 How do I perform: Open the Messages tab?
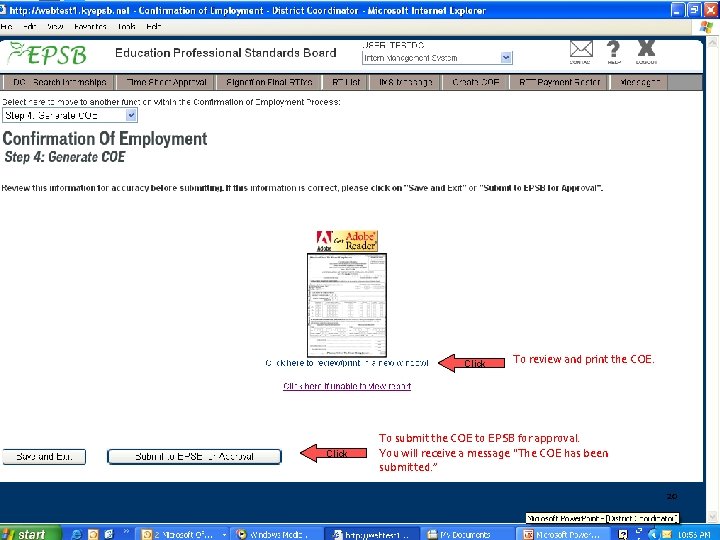(639, 82)
